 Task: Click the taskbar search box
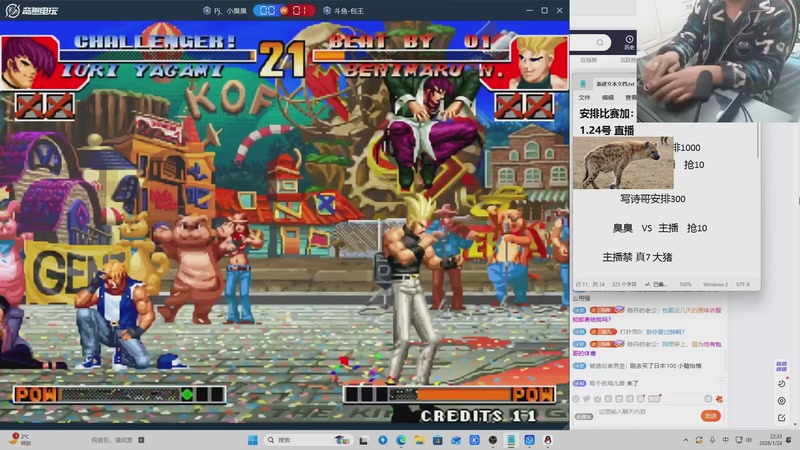click(308, 440)
